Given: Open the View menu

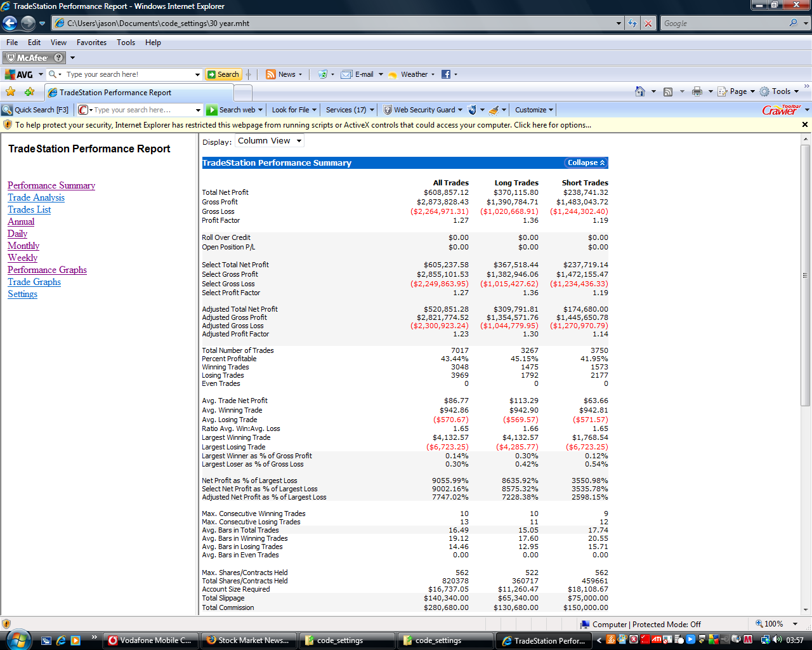Looking at the screenshot, I should [58, 43].
